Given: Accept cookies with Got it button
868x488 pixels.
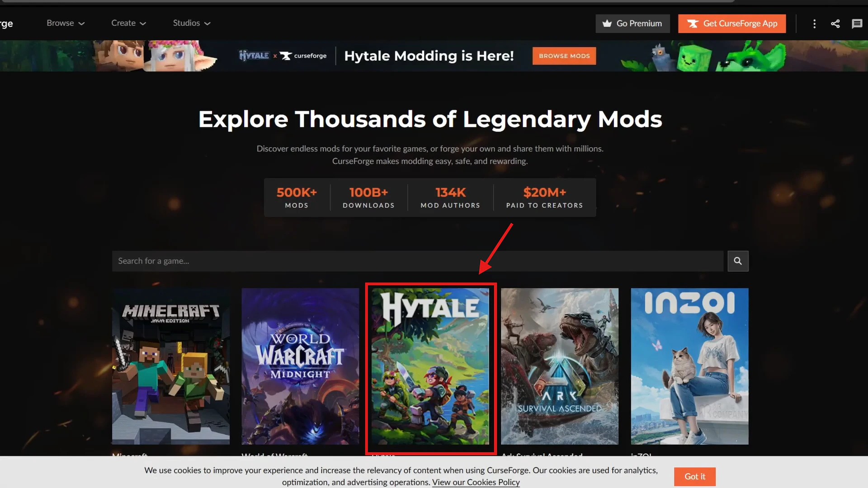Looking at the screenshot, I should click(x=695, y=477).
